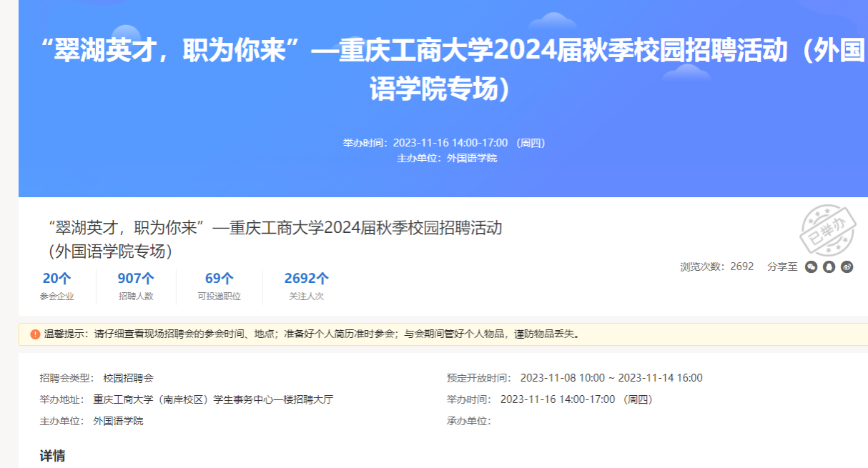The height and width of the screenshot is (468, 868).
Task: Share the job fair to QQ
Action: (829, 267)
